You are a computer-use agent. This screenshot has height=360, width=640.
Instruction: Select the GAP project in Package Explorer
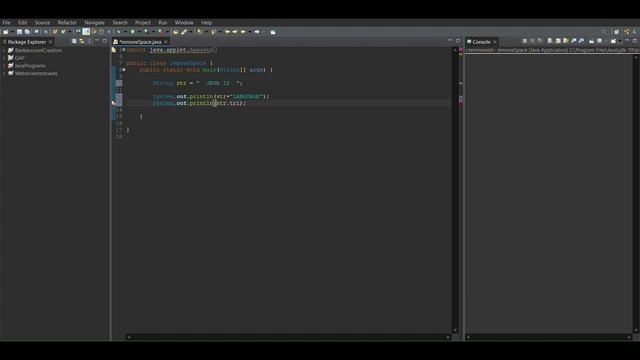tap(19, 58)
